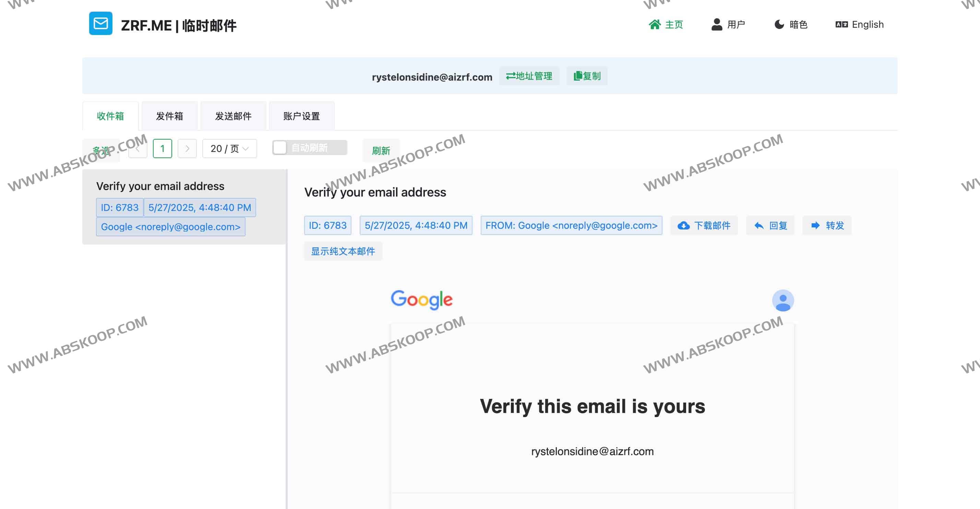This screenshot has height=509, width=980.
Task: Reply to the email
Action: point(770,226)
